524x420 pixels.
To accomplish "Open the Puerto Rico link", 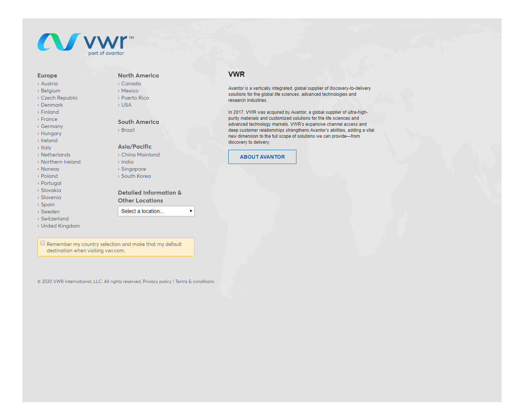I will 135,98.
